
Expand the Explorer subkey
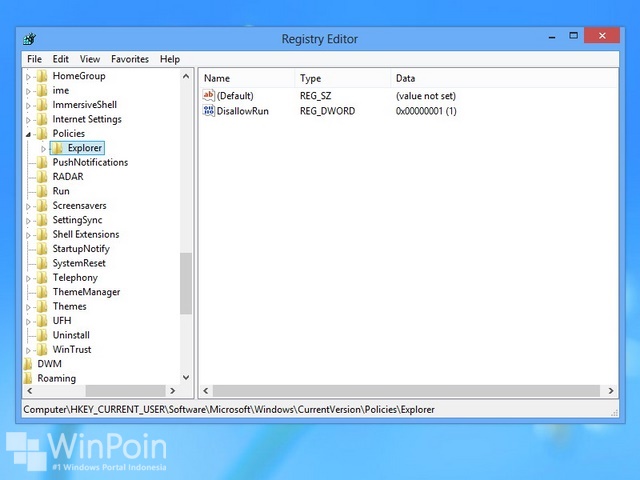(43, 149)
